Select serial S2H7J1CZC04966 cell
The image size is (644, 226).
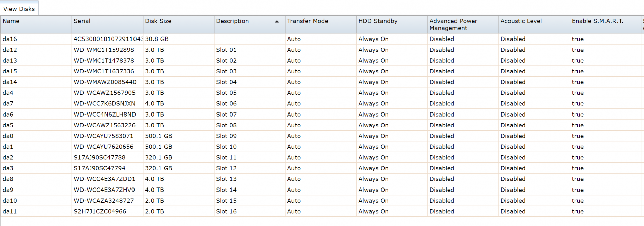[x=100, y=211]
